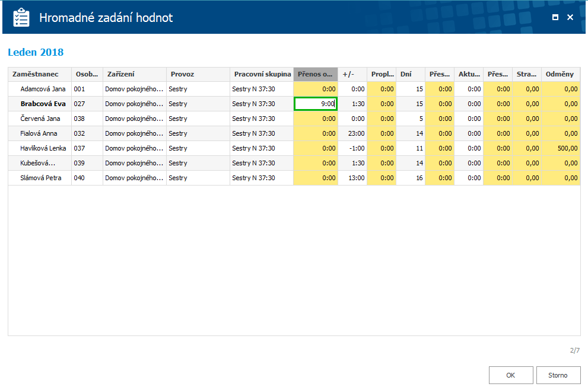The image size is (588, 390).
Task: Close the Hromadné zadání hodnot dialog
Action: tap(570, 17)
